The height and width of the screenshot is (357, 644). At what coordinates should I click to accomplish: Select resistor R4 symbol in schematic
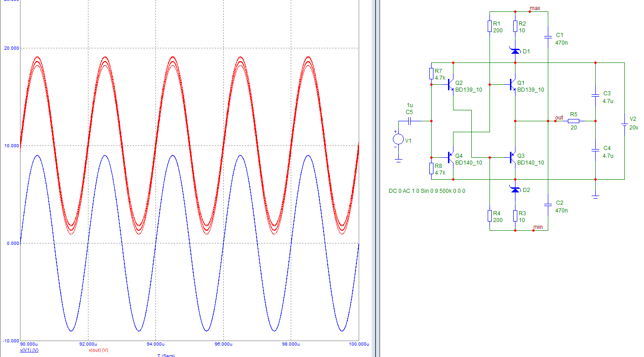[x=489, y=216]
